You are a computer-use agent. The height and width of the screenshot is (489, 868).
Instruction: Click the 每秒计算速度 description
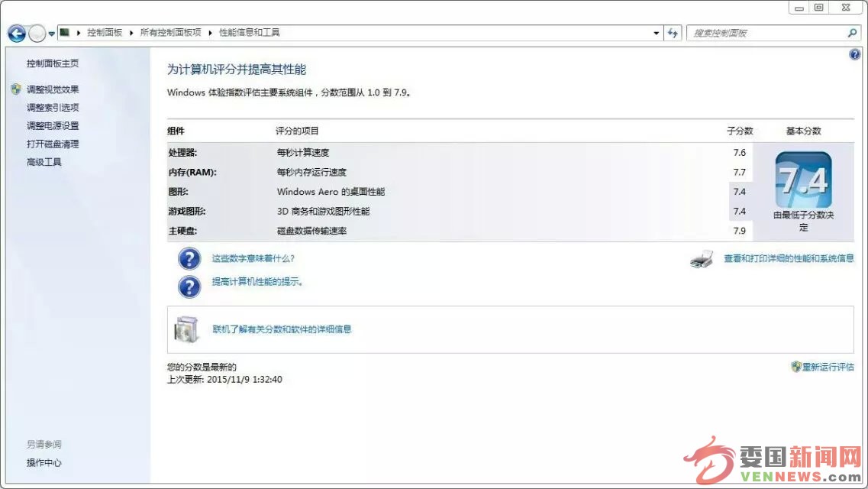(303, 153)
